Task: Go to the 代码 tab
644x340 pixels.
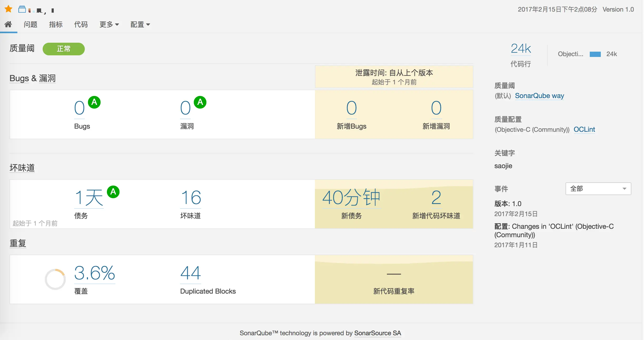Action: (81, 25)
